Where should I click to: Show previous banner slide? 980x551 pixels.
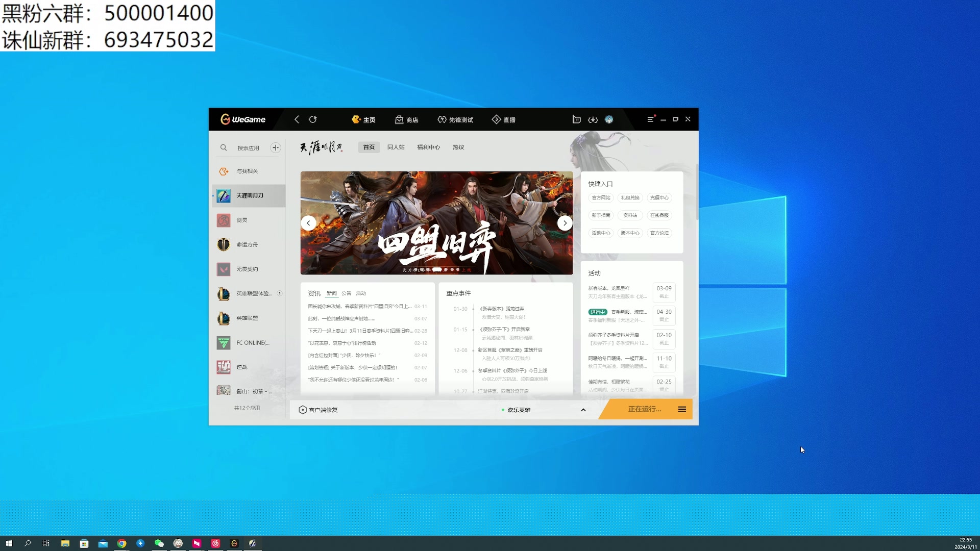(x=308, y=223)
